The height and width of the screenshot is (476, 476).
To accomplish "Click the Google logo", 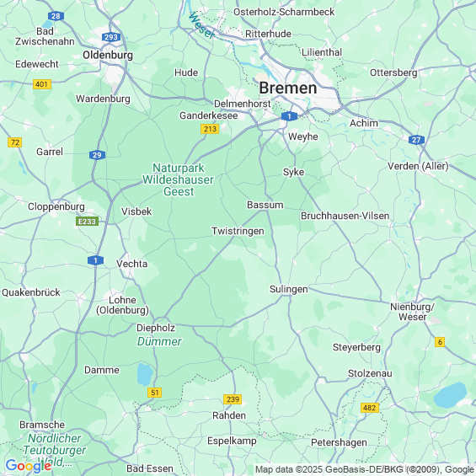I will pos(28,466).
